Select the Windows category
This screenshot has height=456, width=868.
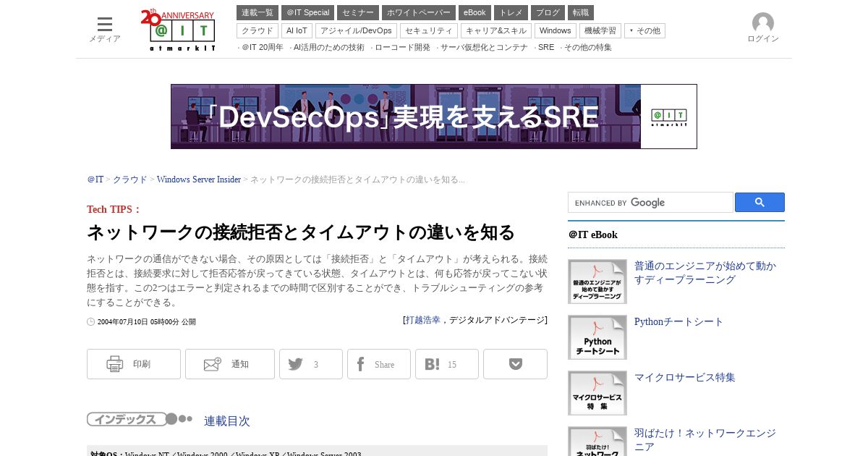pyautogui.click(x=556, y=31)
